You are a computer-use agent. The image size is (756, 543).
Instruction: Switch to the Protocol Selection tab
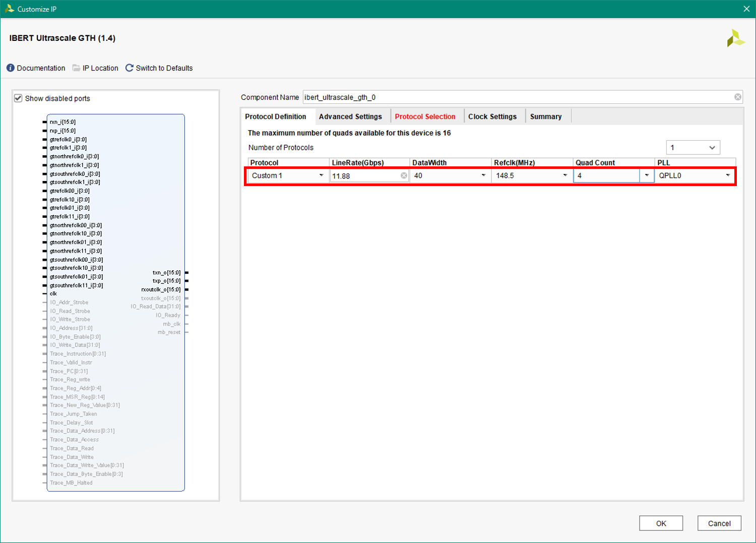pos(425,116)
